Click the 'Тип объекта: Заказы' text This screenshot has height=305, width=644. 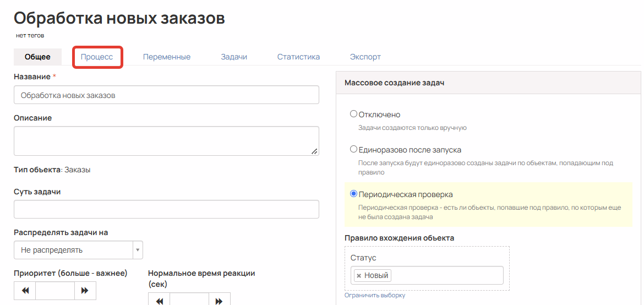[x=52, y=170]
